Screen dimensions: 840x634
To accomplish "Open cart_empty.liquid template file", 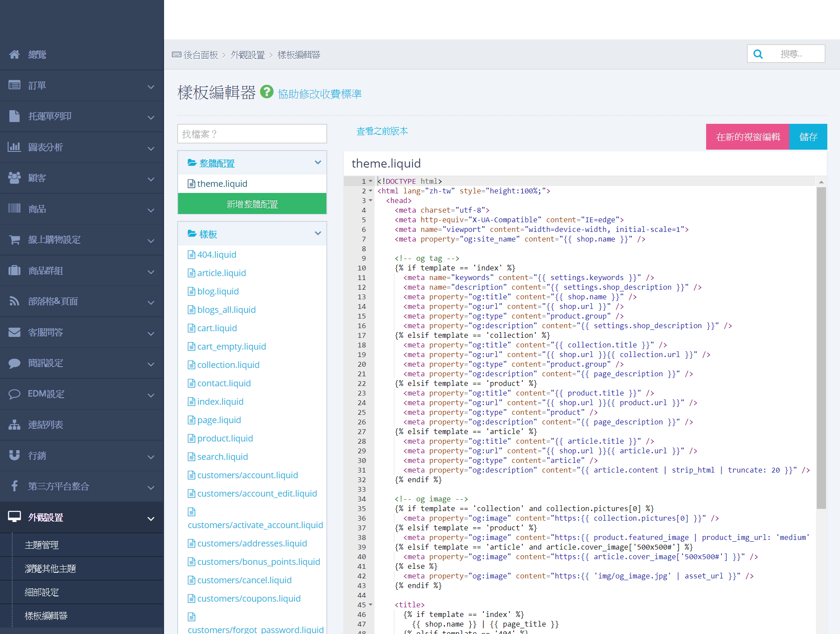I will click(231, 347).
